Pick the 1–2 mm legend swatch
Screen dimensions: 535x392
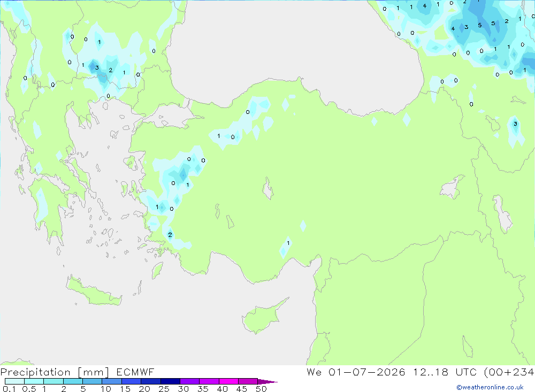pos(53,381)
